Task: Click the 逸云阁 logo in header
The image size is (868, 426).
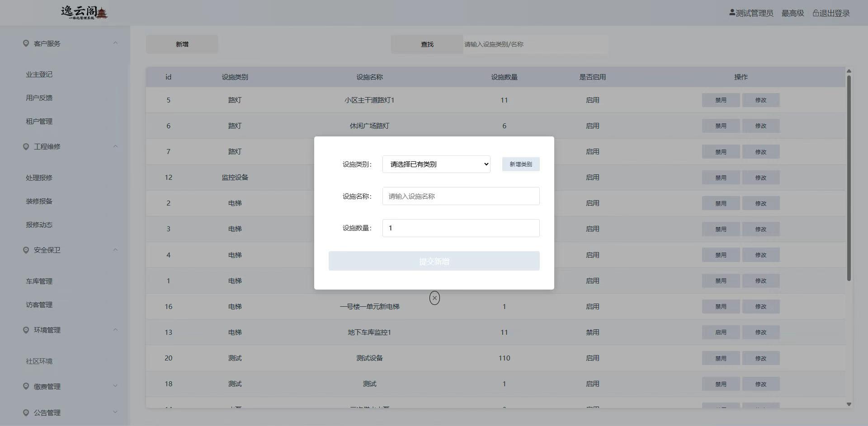Action: pos(85,13)
